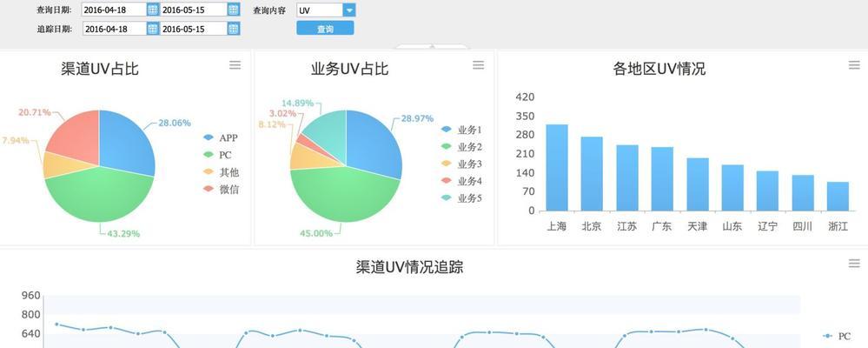Click the 广东 bar
Viewport: 868px width, 348px height.
coord(662,178)
